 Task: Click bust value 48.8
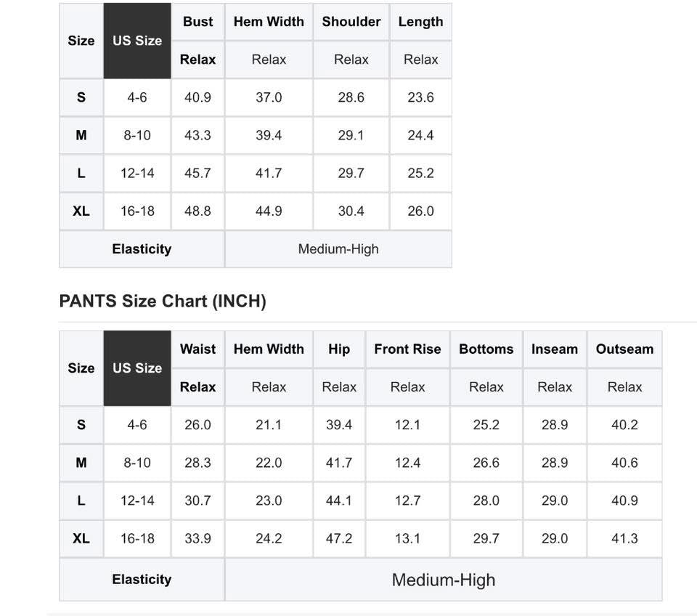[198, 211]
